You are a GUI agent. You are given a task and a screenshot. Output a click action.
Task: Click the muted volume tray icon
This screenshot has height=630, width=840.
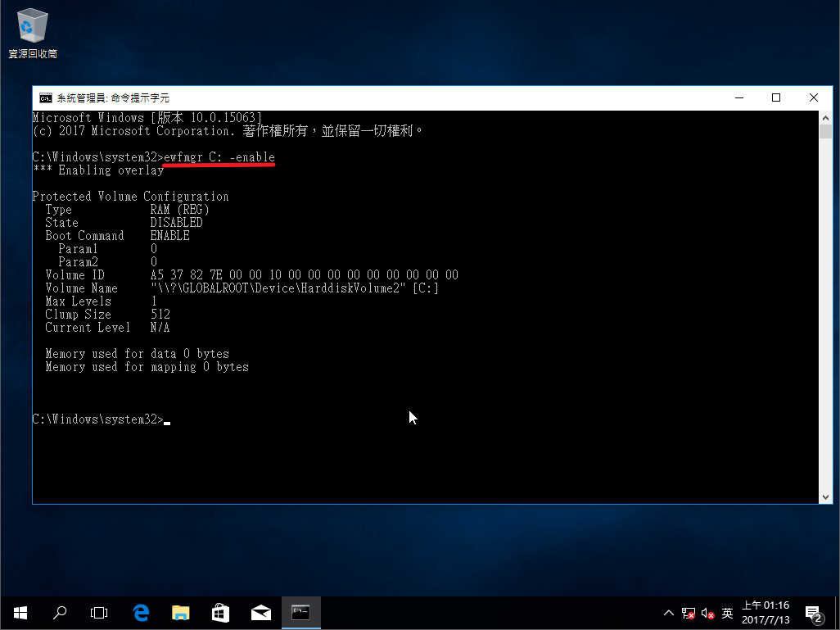707,613
